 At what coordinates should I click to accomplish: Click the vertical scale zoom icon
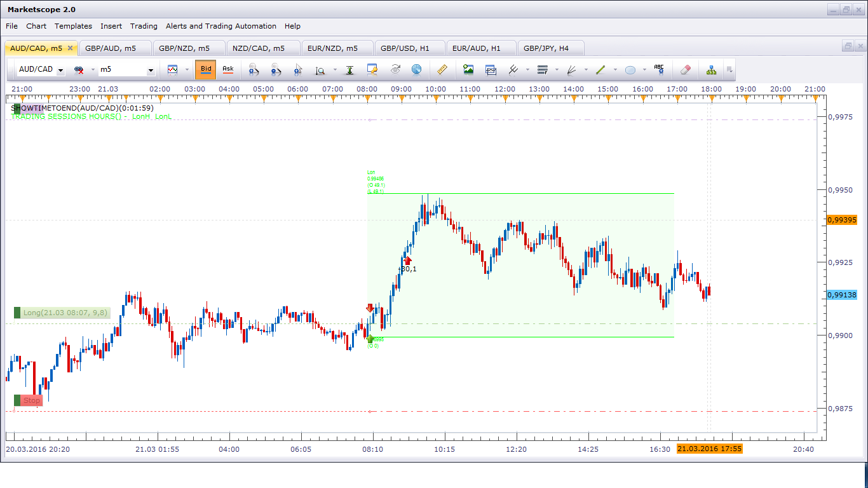coord(320,69)
